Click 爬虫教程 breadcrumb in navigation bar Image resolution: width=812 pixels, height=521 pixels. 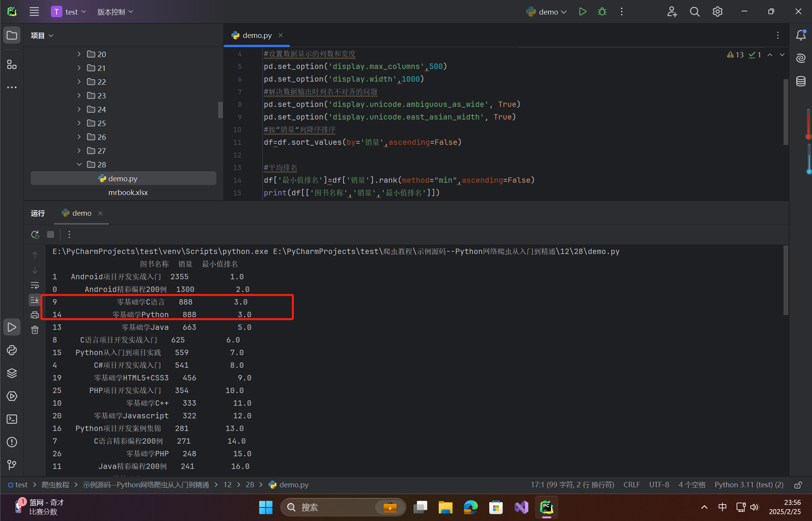[55, 485]
